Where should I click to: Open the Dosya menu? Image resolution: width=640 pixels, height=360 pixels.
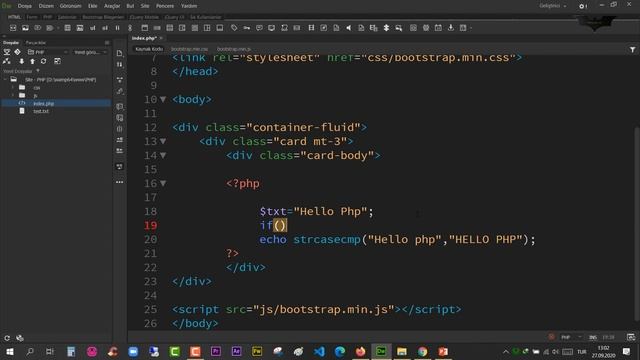click(x=24, y=6)
